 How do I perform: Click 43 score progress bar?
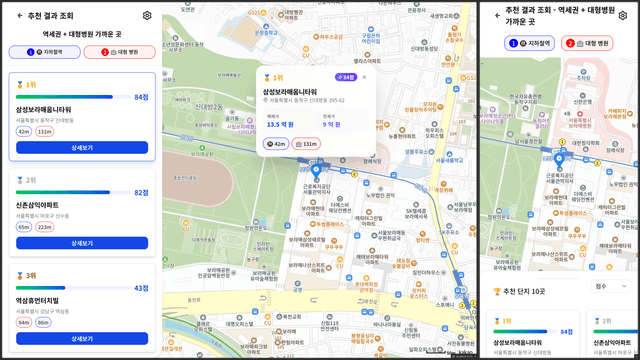coord(73,288)
